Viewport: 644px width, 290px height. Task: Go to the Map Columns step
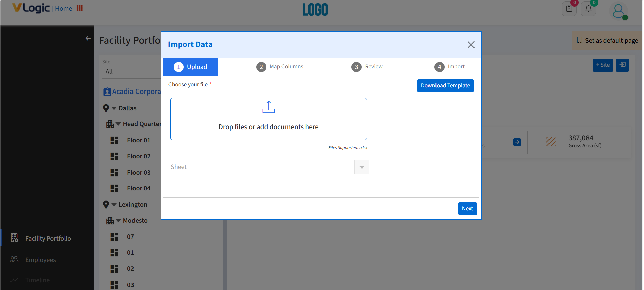280,67
